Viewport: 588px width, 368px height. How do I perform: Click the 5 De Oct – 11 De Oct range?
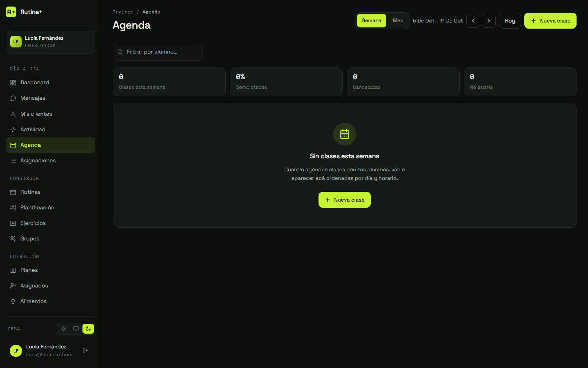coord(438,21)
